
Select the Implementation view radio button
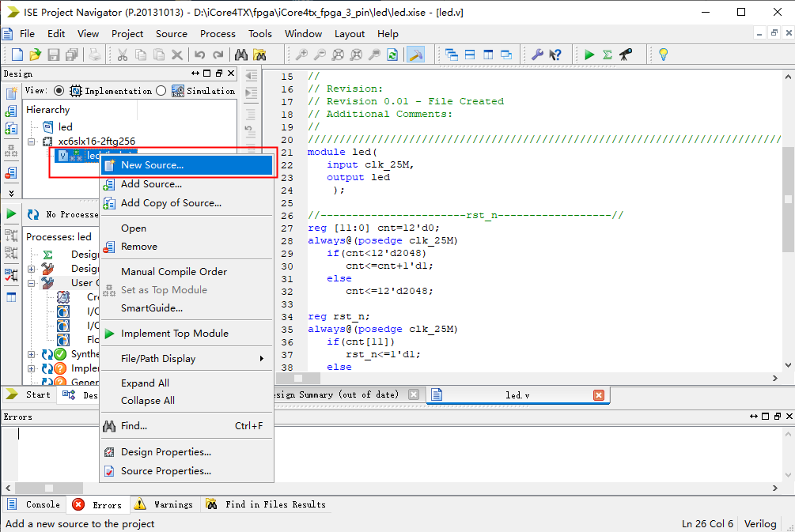pyautogui.click(x=59, y=91)
